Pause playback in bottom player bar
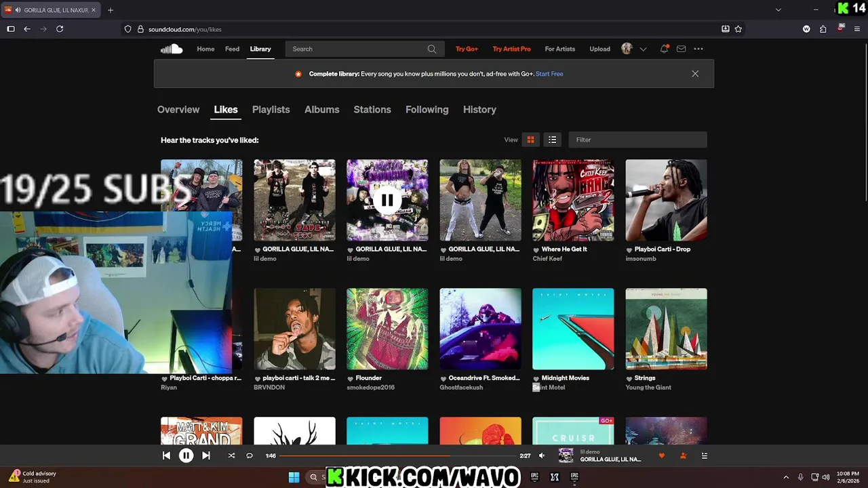The image size is (868, 488). click(186, 456)
